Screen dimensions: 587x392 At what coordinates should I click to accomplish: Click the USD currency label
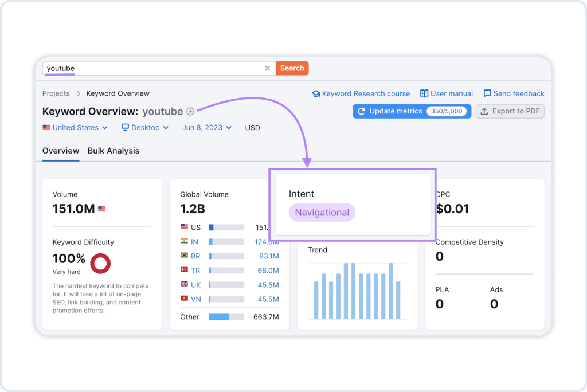pyautogui.click(x=252, y=128)
